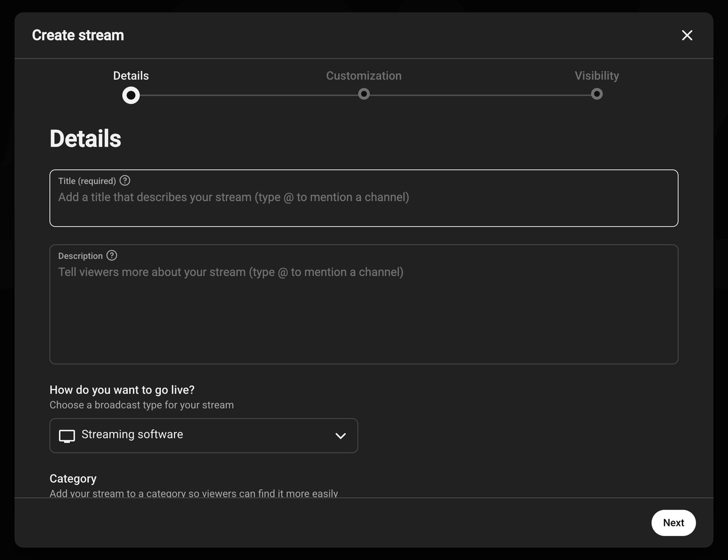Screen dimensions: 728x560
Task: Click the "Create stream" dialog heading
Action: pos(78,35)
